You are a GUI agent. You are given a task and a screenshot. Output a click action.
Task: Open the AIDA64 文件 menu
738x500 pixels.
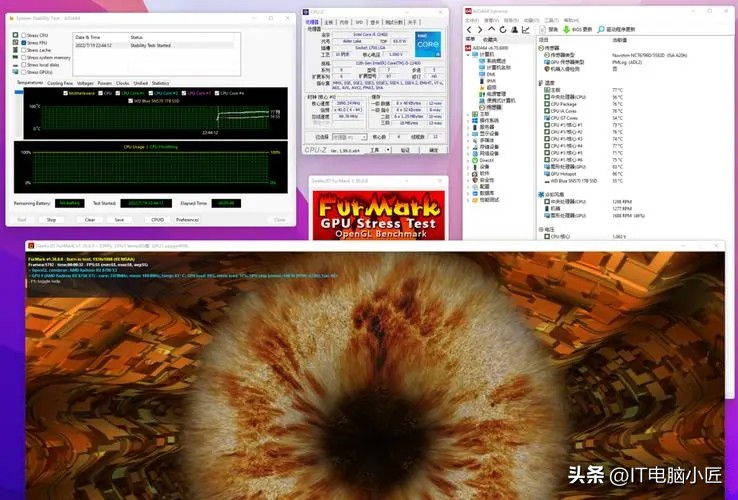[472, 20]
